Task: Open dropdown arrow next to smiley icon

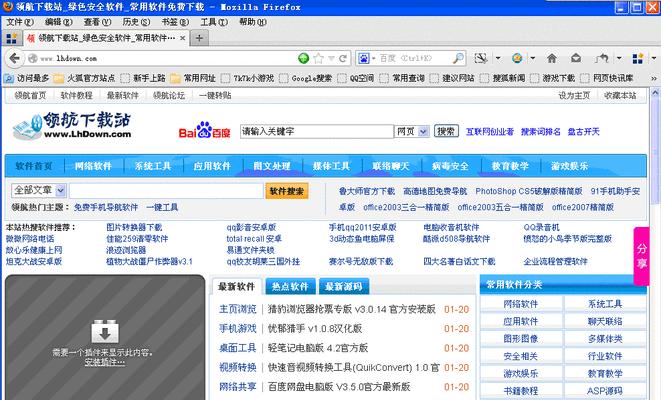Action: (533, 58)
